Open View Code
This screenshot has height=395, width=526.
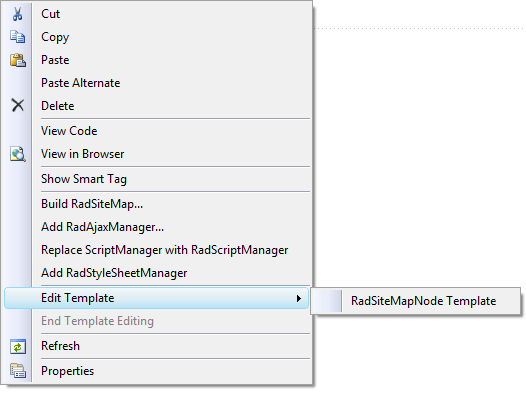point(156,131)
